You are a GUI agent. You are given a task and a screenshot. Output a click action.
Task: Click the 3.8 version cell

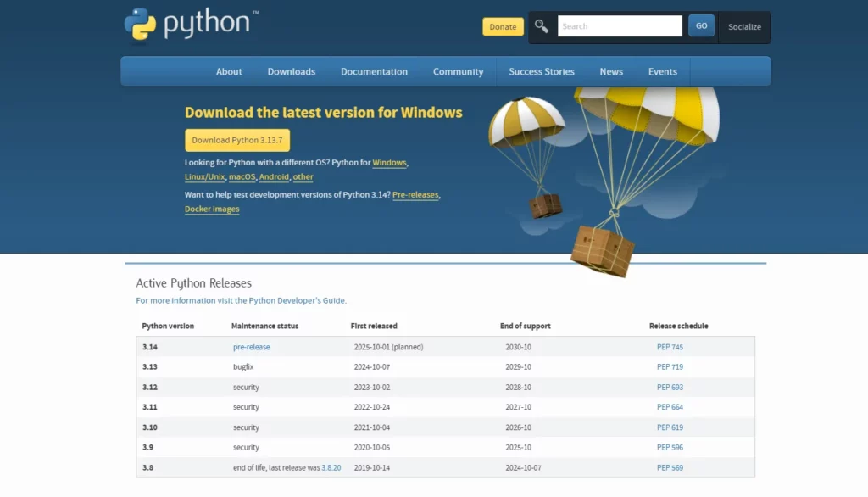pyautogui.click(x=147, y=467)
